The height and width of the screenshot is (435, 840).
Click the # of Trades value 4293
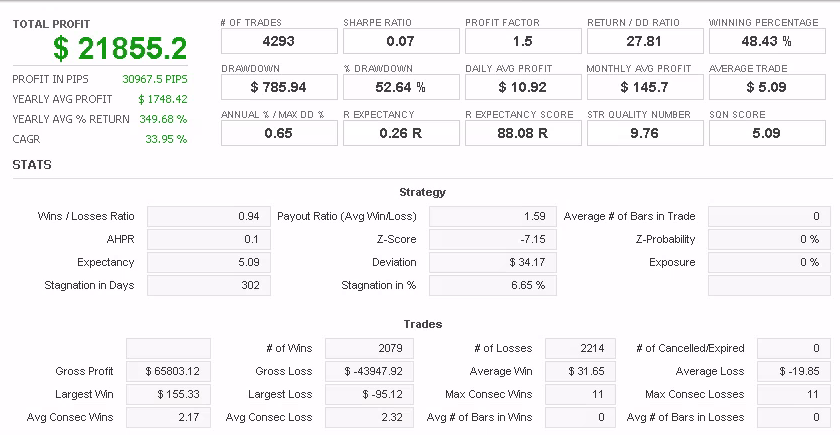(x=279, y=41)
